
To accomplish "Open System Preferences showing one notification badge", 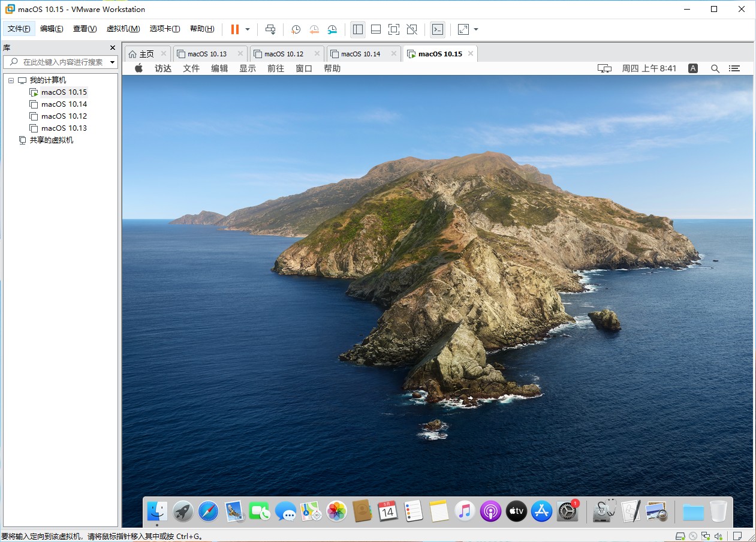I will tap(567, 511).
